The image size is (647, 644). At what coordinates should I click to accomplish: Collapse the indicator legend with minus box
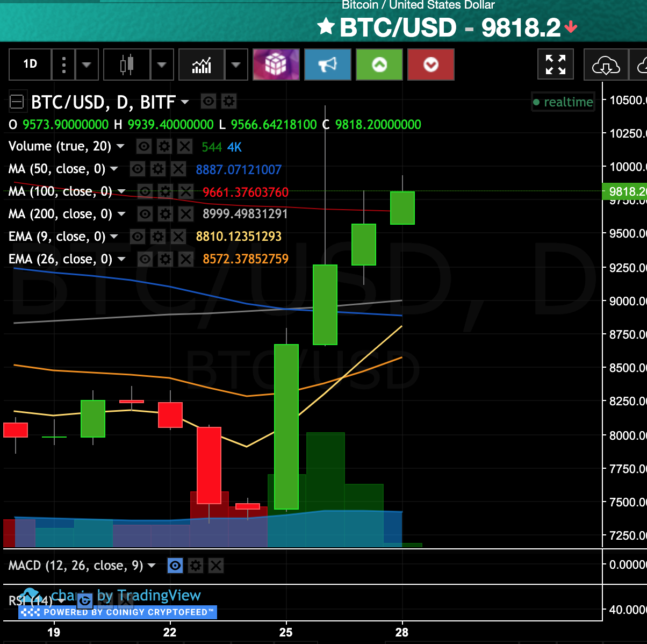[17, 102]
